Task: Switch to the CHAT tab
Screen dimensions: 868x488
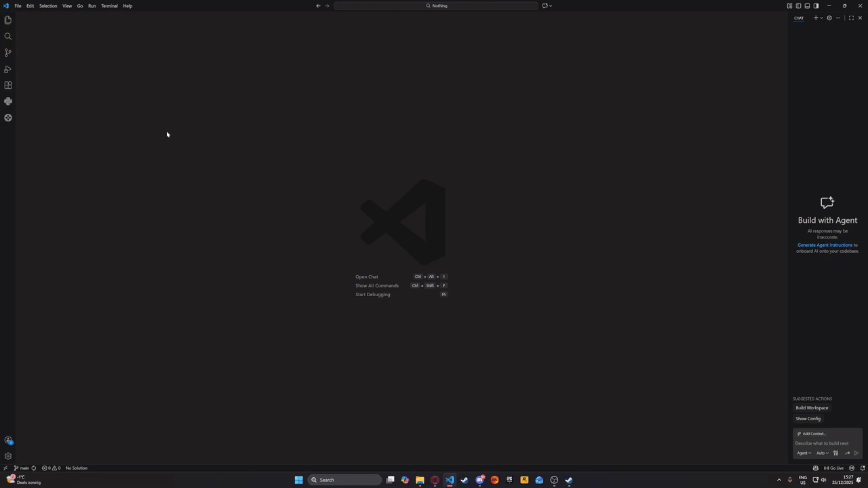Action: (799, 18)
